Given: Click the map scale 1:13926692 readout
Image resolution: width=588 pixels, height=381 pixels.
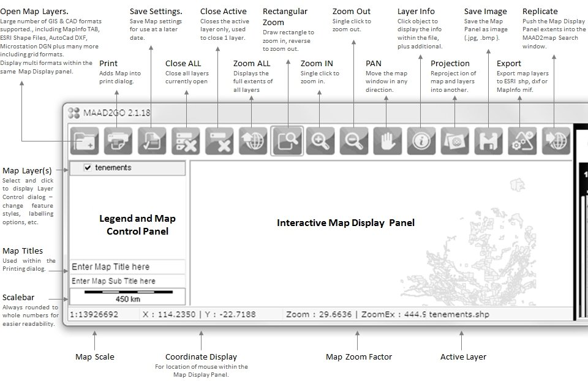Looking at the screenshot, I should click(94, 314).
